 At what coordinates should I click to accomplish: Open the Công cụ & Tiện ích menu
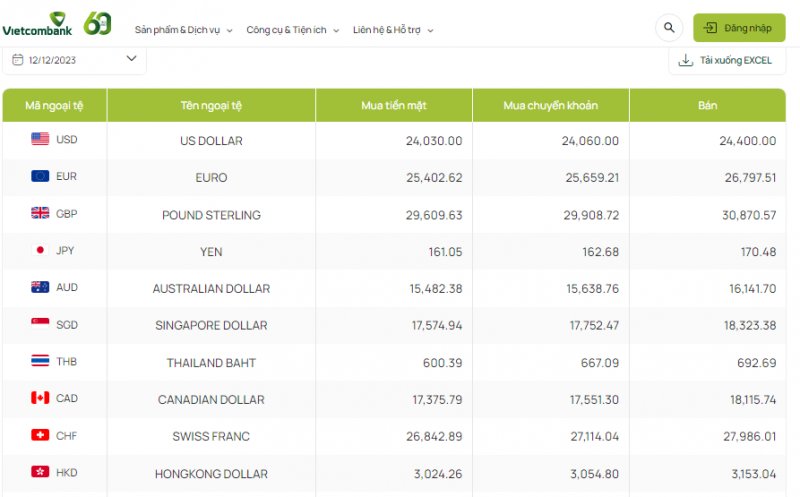(292, 30)
